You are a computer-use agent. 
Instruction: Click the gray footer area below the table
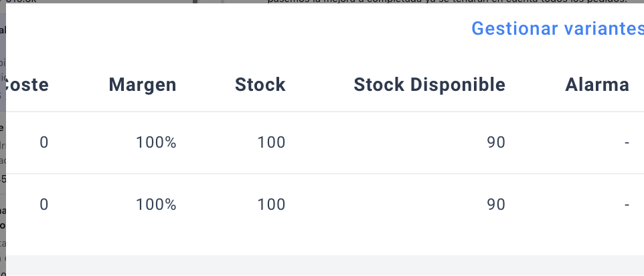(x=321, y=265)
